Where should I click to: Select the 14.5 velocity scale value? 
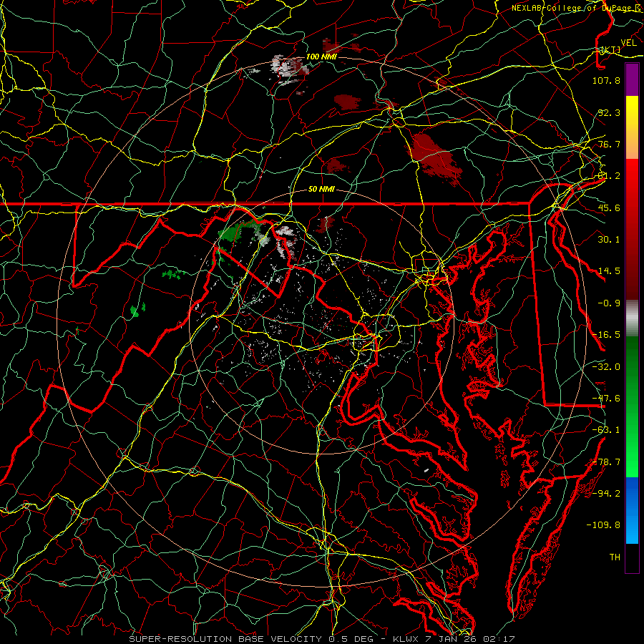609,271
